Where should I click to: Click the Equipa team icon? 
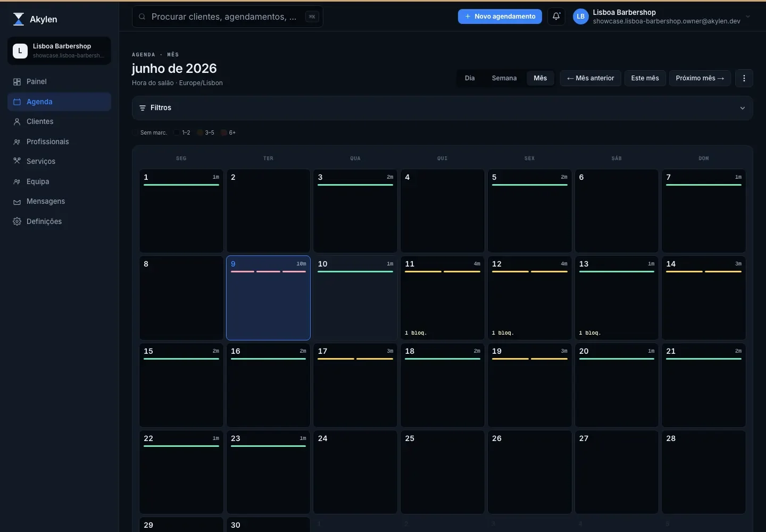point(17,182)
